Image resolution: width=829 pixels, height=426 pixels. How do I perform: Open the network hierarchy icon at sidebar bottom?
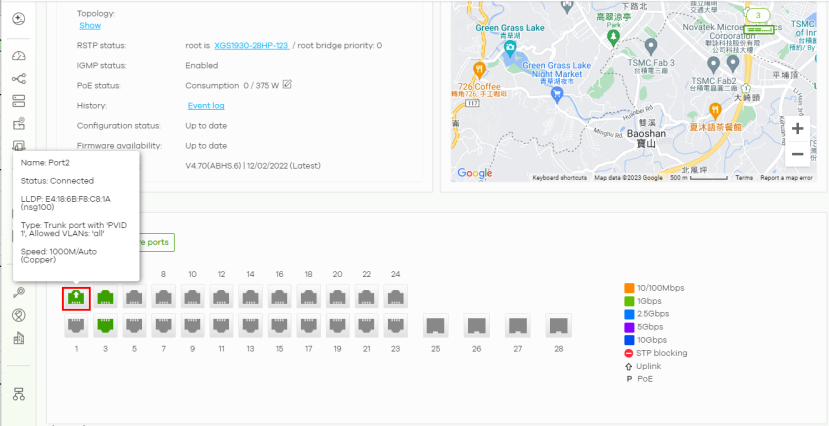coord(18,393)
